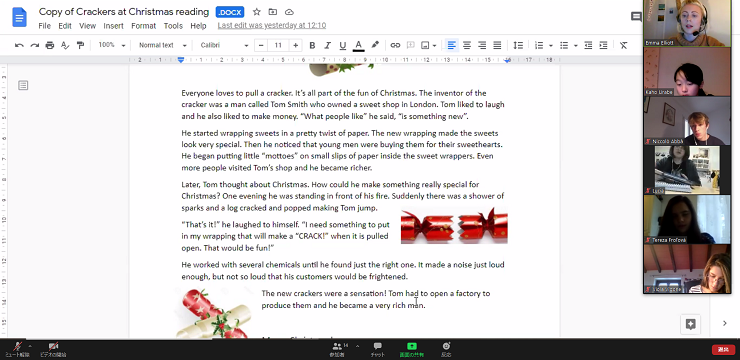The width and height of the screenshot is (740, 360).
Task: Open File menu
Action: pyautogui.click(x=44, y=26)
